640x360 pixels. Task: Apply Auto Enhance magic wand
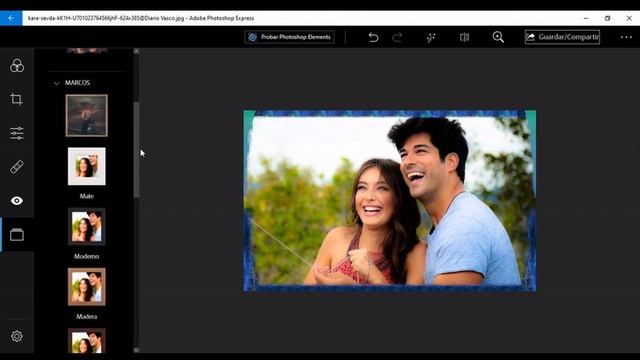(x=431, y=37)
